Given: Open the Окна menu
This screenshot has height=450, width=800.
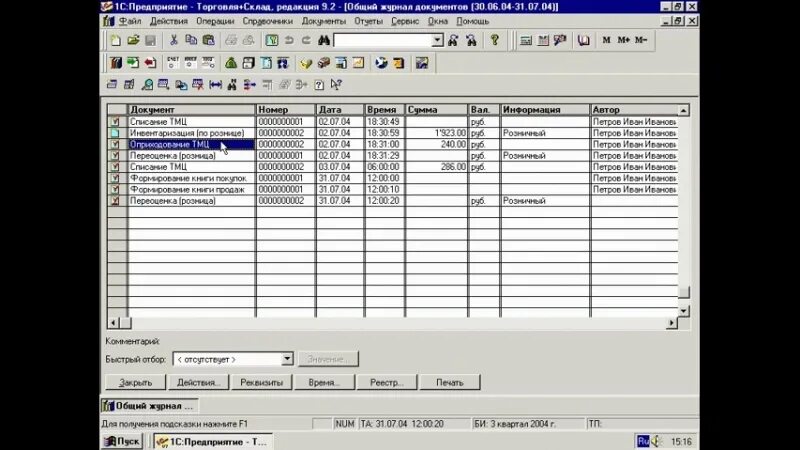Looking at the screenshot, I should click(x=438, y=21).
